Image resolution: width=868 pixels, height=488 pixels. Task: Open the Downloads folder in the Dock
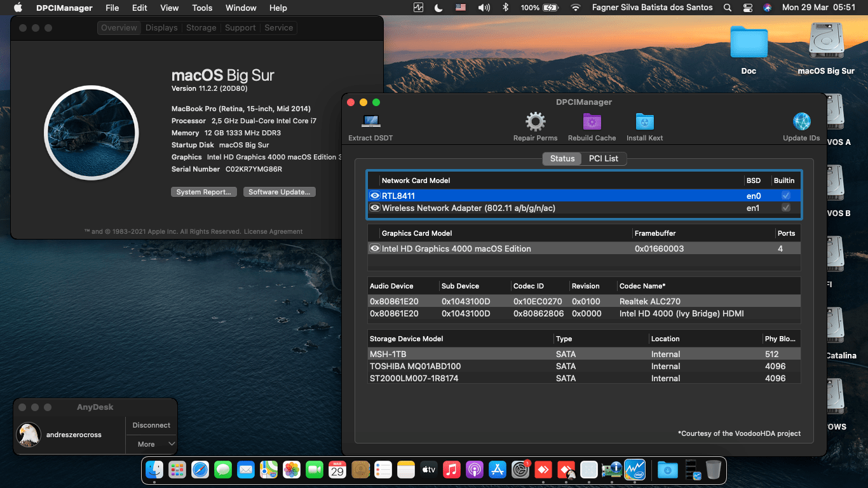pyautogui.click(x=667, y=470)
